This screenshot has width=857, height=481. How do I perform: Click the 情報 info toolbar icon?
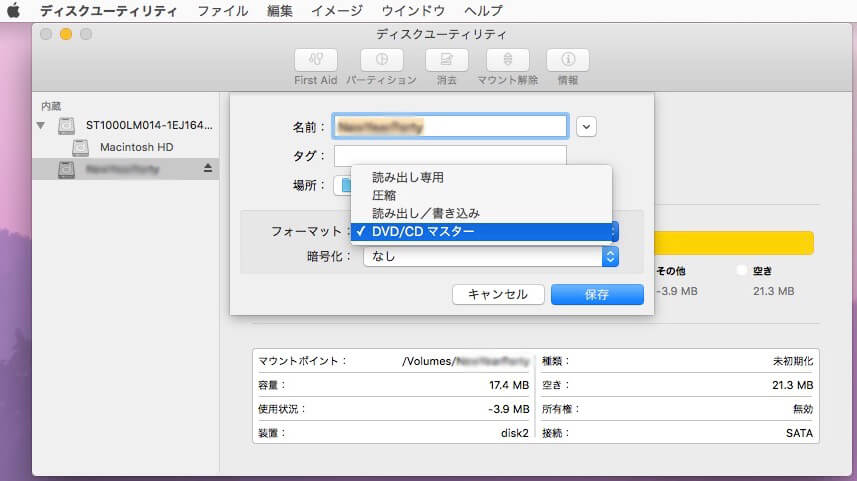click(x=567, y=60)
